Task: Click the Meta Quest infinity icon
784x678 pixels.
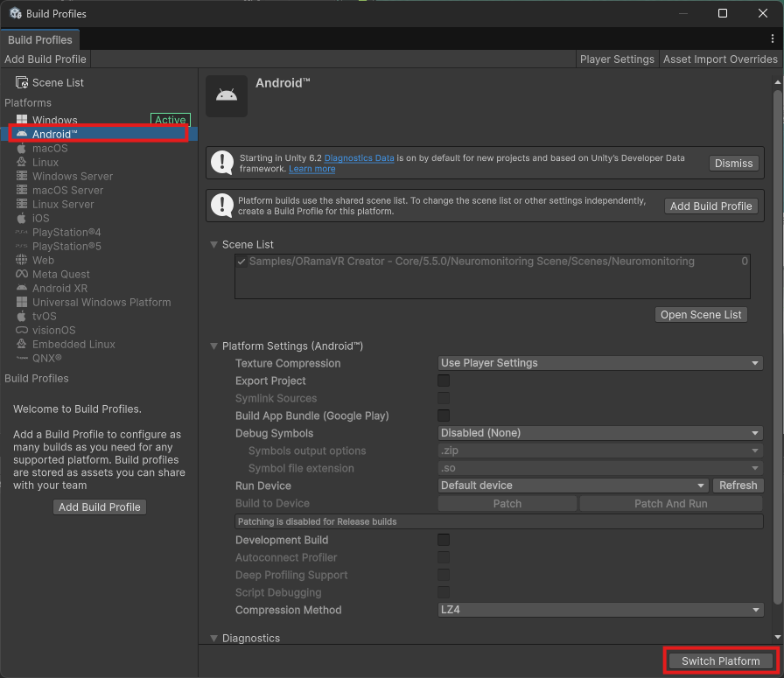Action: [x=22, y=274]
